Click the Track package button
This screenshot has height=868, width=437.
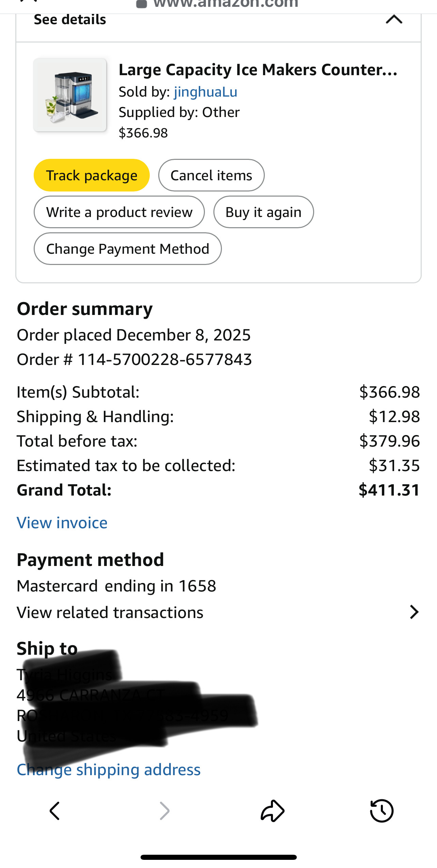[92, 175]
